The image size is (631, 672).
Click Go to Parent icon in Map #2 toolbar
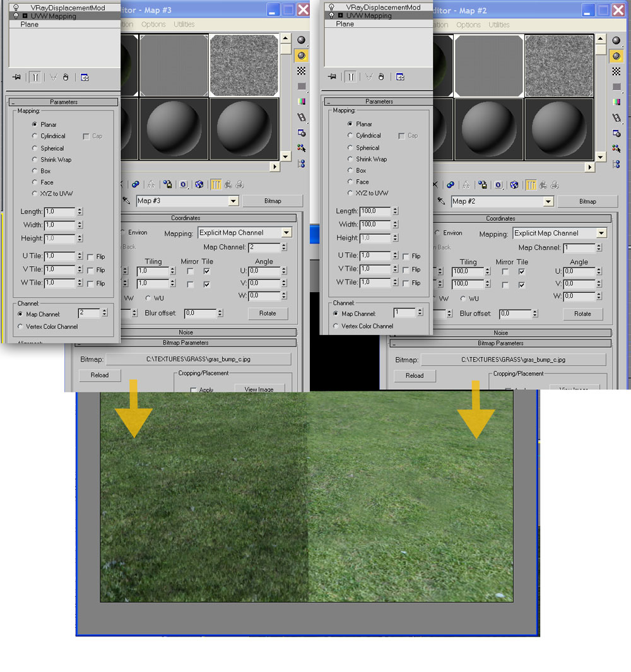[x=543, y=185]
